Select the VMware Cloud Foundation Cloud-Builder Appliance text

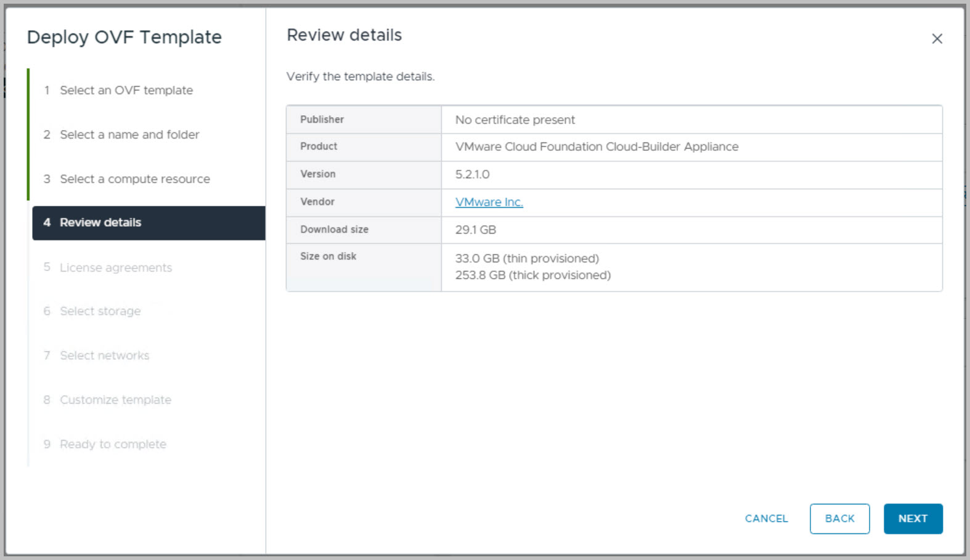[596, 147]
